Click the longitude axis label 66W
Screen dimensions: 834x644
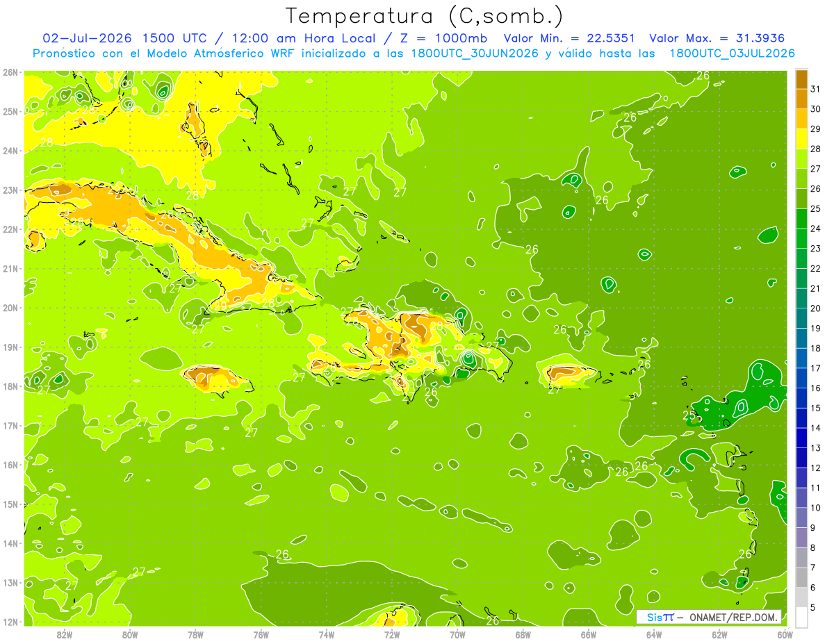pos(588,634)
